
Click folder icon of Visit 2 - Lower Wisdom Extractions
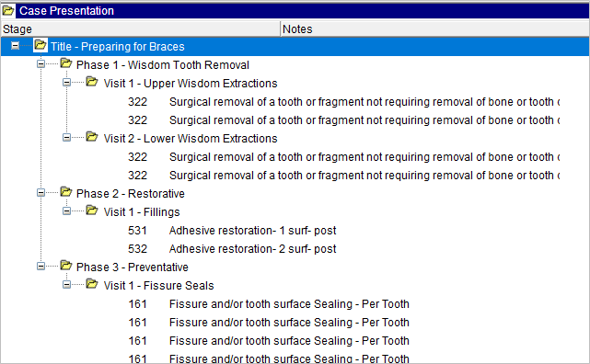pyautogui.click(x=91, y=137)
